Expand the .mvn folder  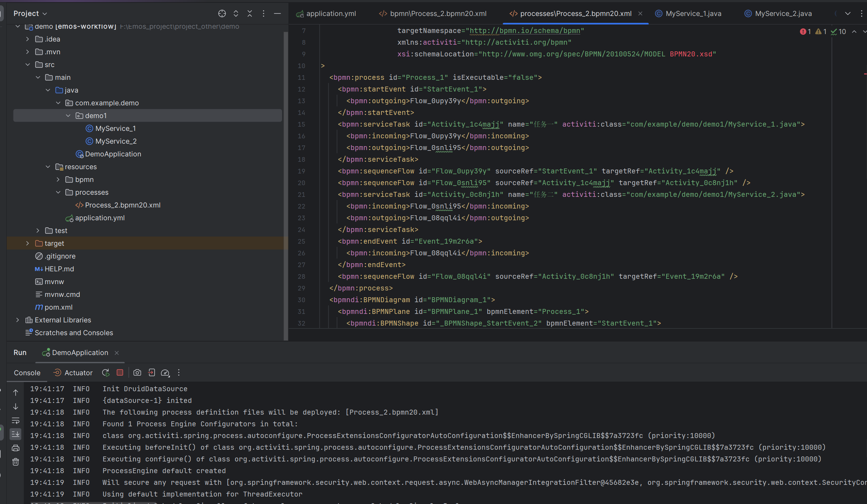point(28,52)
